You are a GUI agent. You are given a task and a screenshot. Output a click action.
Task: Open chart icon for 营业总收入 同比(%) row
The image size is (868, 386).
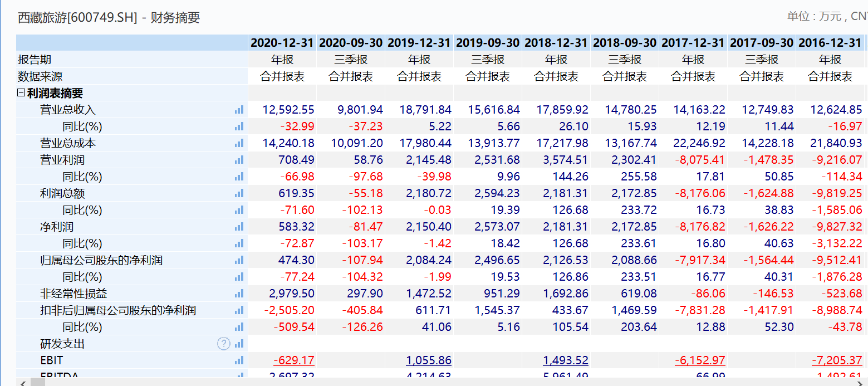coord(239,127)
